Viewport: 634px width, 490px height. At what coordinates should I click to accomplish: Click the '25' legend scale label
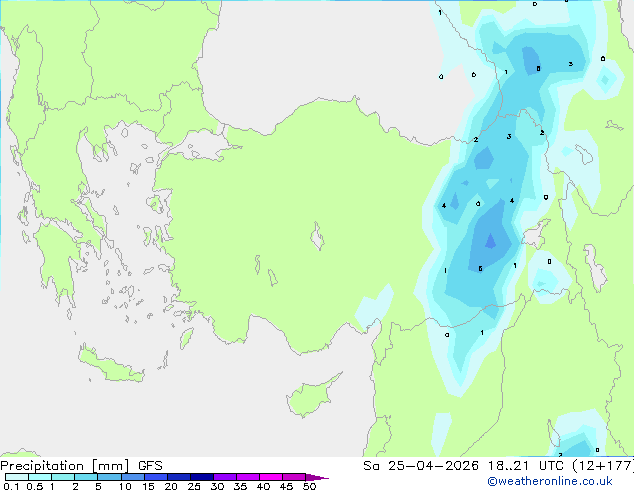194,486
